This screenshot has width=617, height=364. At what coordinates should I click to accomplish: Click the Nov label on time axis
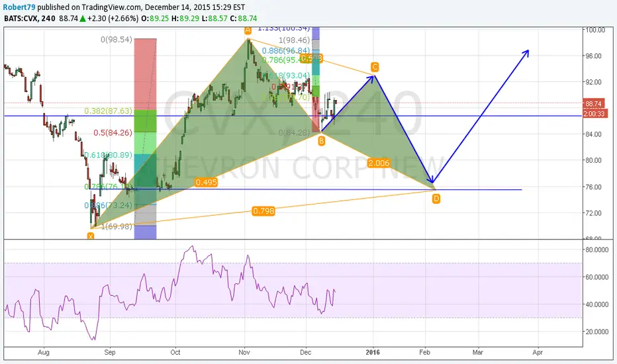(x=244, y=352)
